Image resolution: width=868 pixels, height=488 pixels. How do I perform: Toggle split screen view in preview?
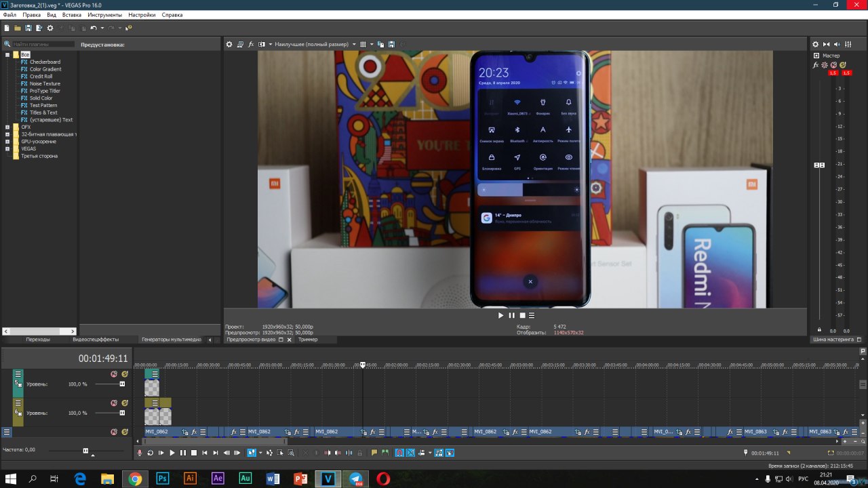click(261, 44)
